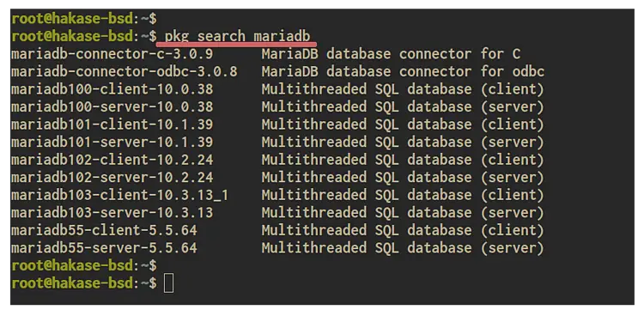Viewport: 644px width, 316px height.
Task: Click on mariadb100-client-10.0.38 text
Action: [112, 89]
